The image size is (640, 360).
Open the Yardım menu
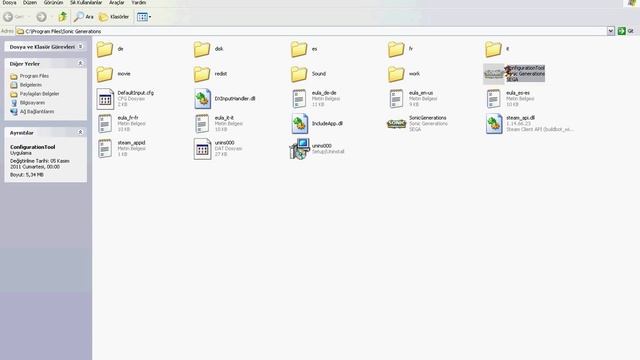pos(139,2)
